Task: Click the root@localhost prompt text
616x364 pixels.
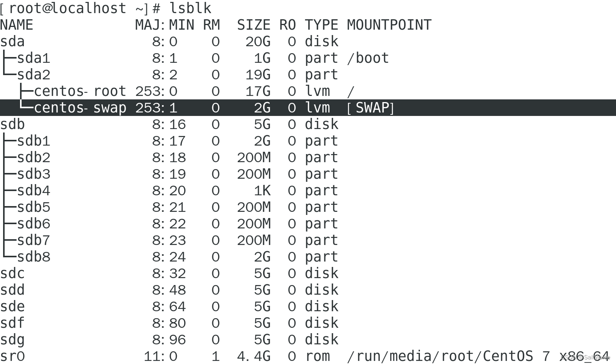Action: [x=67, y=8]
